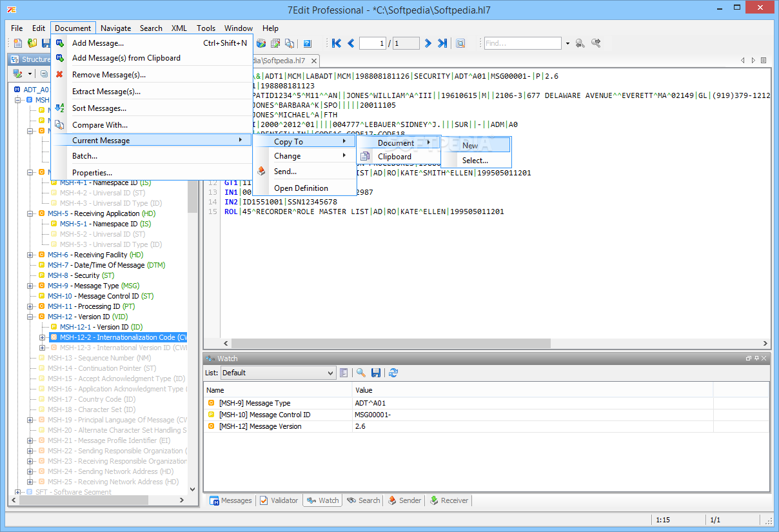Go to the previous message arrow
The width and height of the screenshot is (779, 532).
[351, 43]
